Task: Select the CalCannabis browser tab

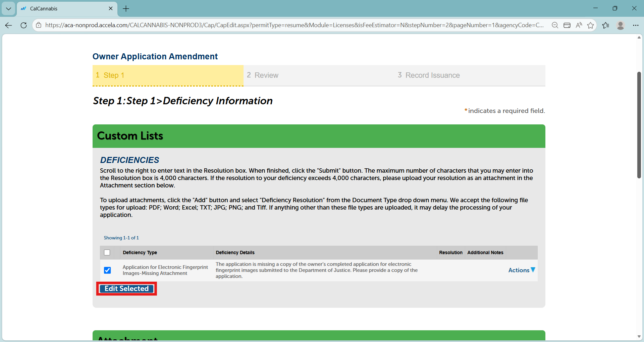Action: point(67,9)
